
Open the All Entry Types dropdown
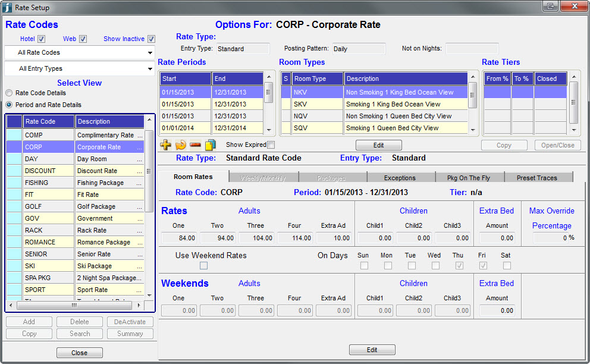[x=79, y=68]
